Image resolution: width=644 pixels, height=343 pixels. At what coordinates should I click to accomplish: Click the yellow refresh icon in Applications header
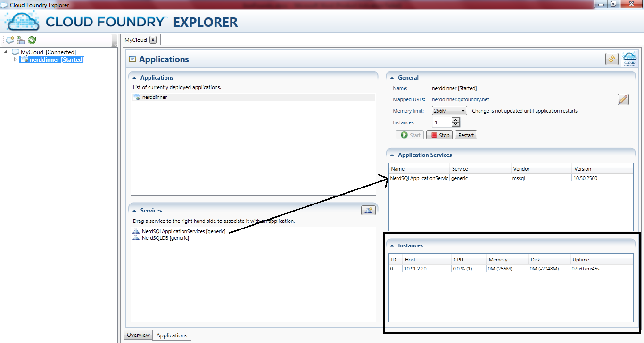[612, 59]
